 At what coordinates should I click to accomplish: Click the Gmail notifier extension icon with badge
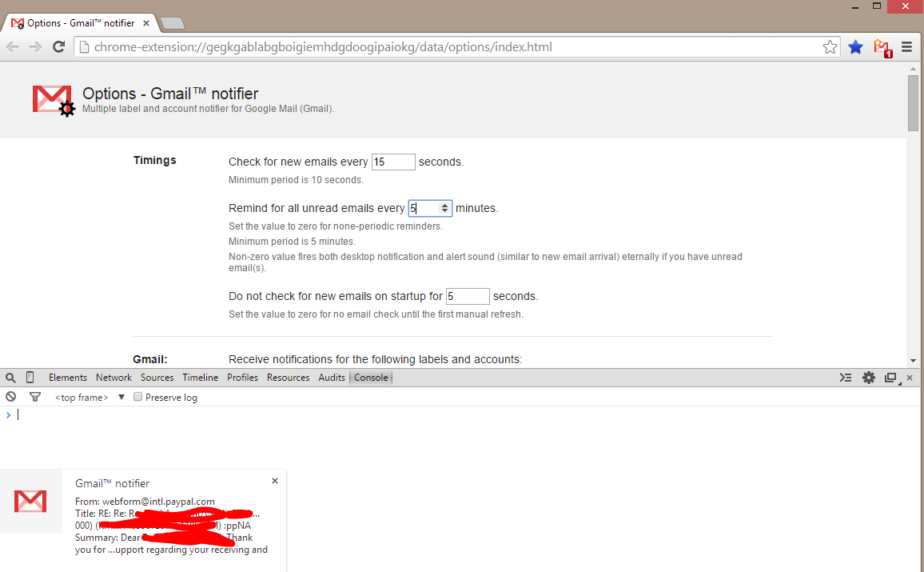point(882,47)
